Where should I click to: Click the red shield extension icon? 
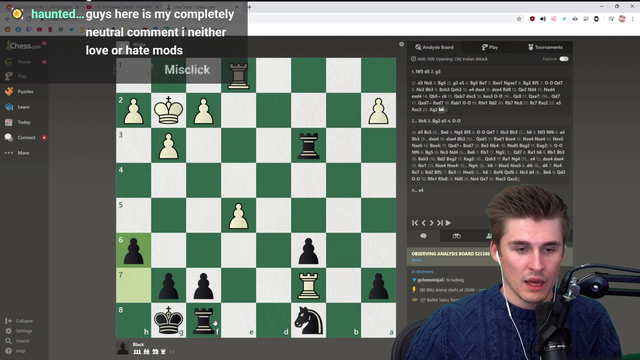coord(532,19)
